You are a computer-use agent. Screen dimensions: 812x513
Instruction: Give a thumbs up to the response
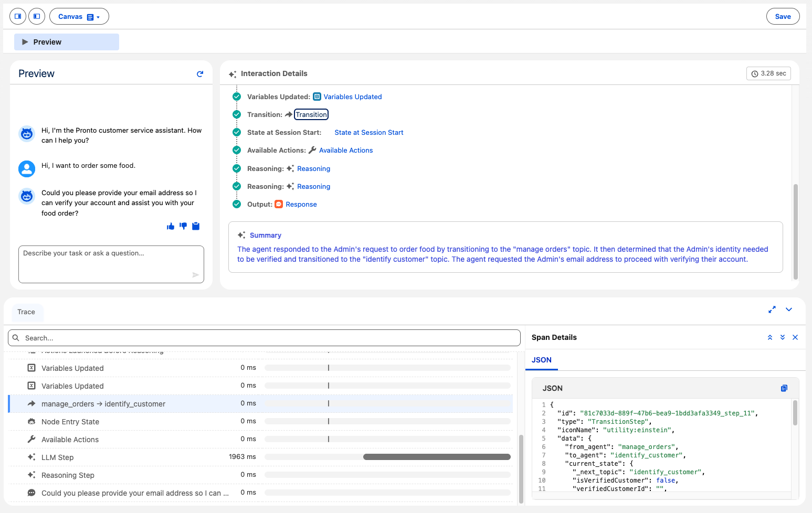click(170, 226)
